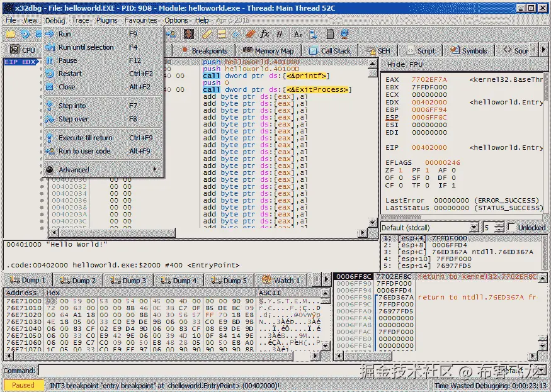The height and width of the screenshot is (392, 551).
Task: Select 'Step into' menu entry
Action: (x=103, y=106)
